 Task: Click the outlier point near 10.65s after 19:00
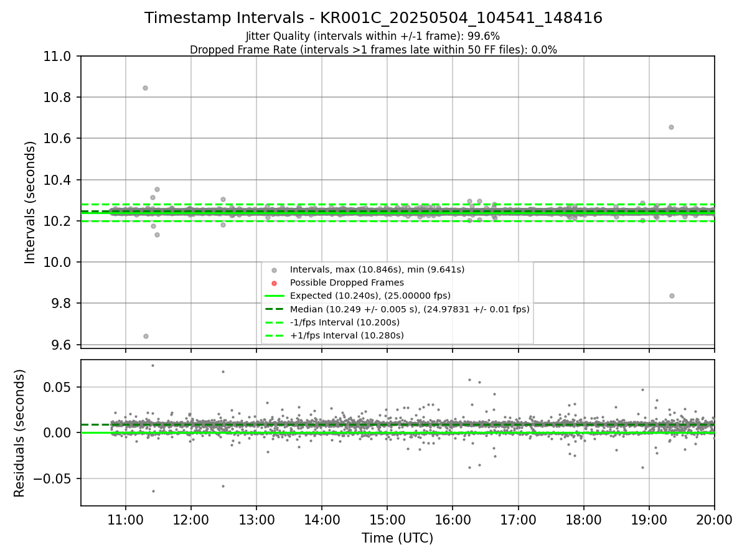[671, 127]
